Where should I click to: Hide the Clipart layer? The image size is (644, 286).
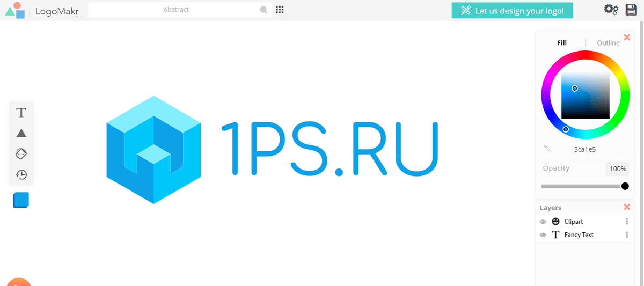point(543,222)
